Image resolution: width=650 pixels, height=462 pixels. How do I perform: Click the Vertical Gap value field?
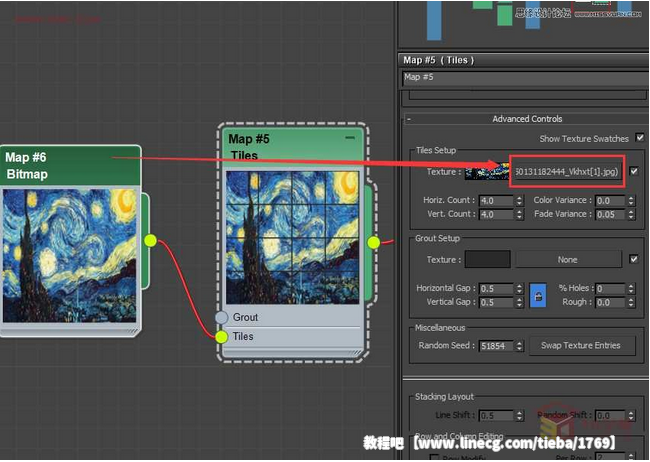click(496, 303)
